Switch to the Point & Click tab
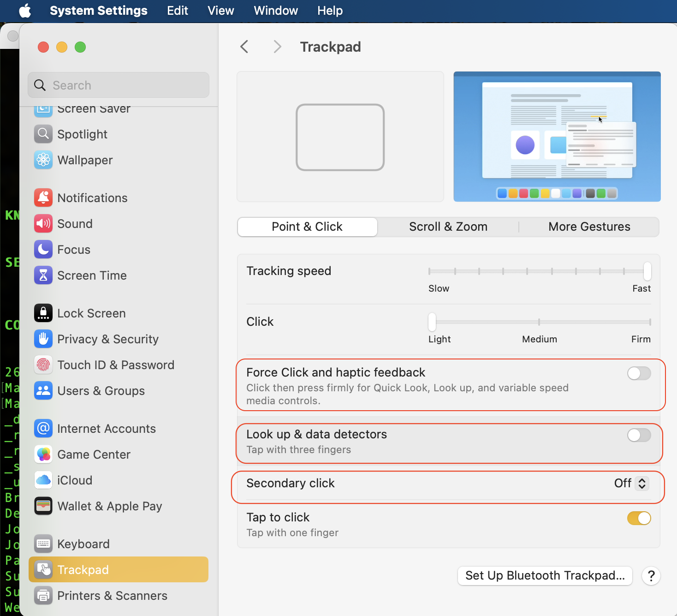This screenshot has height=616, width=677. [x=307, y=227]
